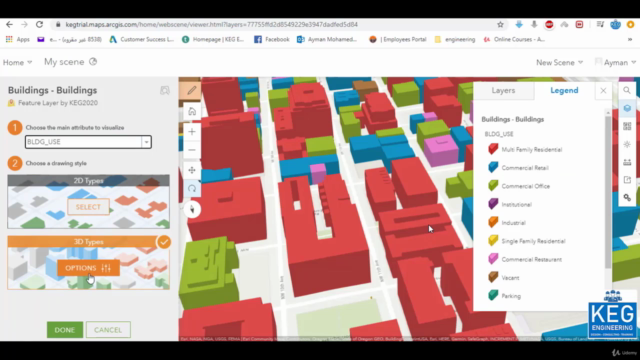Reload the page with refresh icon
Viewport: 640px width, 360px height.
click(x=39, y=24)
